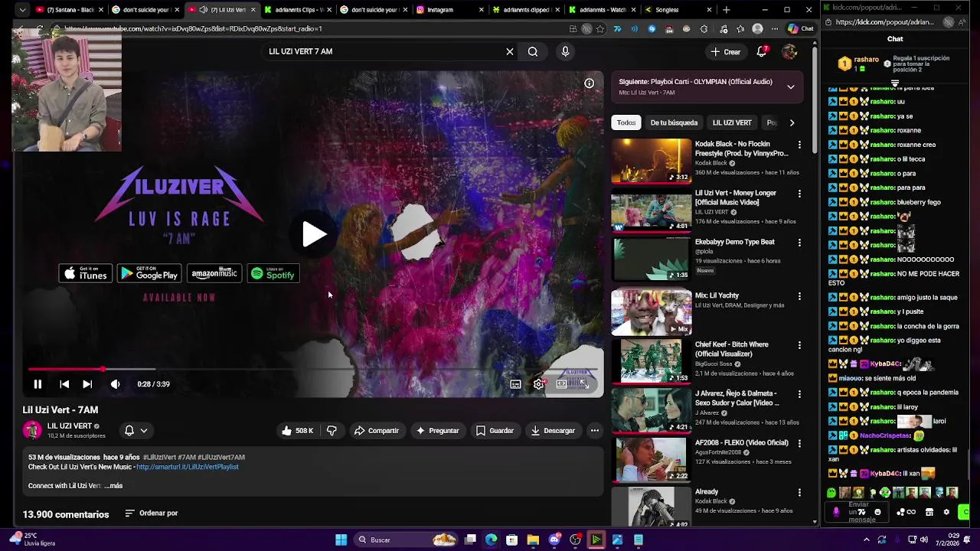The width and height of the screenshot is (980, 551).
Task: Open options for No Flockin Freestyle video
Action: (x=799, y=145)
